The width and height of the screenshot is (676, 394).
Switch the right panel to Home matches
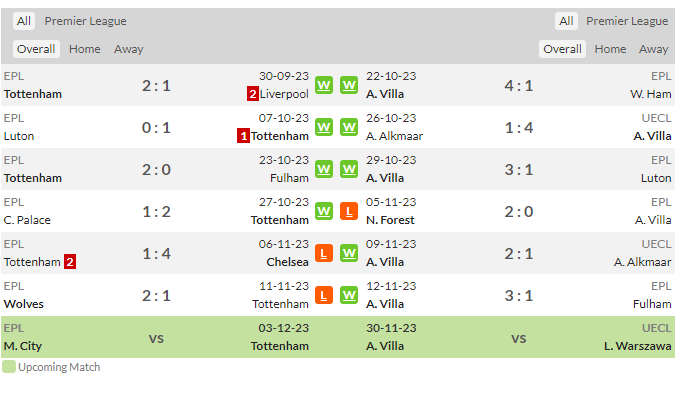[610, 49]
